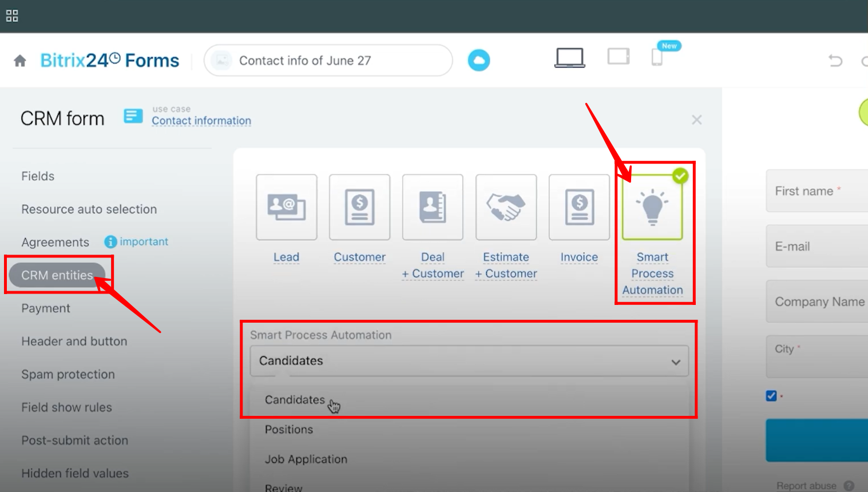Click the important info icon beside Agreements
The width and height of the screenshot is (868, 492).
point(110,242)
